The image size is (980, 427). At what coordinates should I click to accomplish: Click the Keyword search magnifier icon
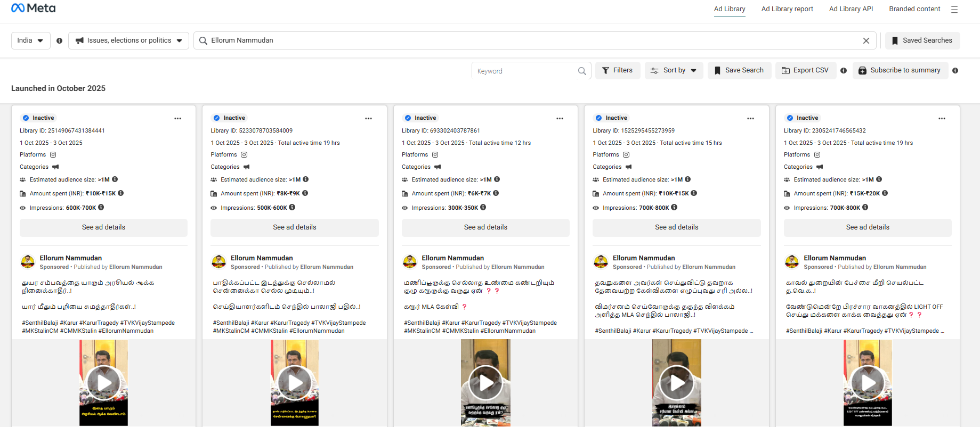(x=582, y=71)
